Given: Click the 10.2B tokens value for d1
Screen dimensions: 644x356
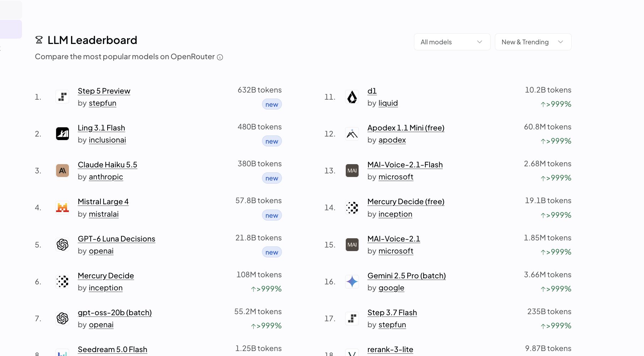Looking at the screenshot, I should pos(548,90).
